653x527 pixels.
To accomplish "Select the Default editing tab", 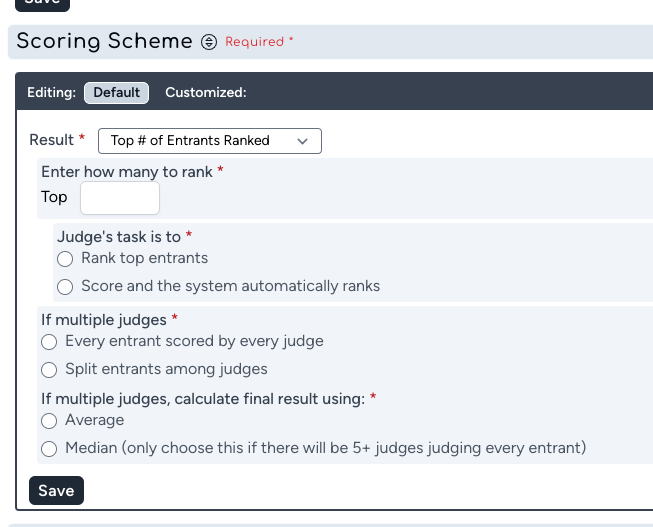I will pyautogui.click(x=117, y=92).
